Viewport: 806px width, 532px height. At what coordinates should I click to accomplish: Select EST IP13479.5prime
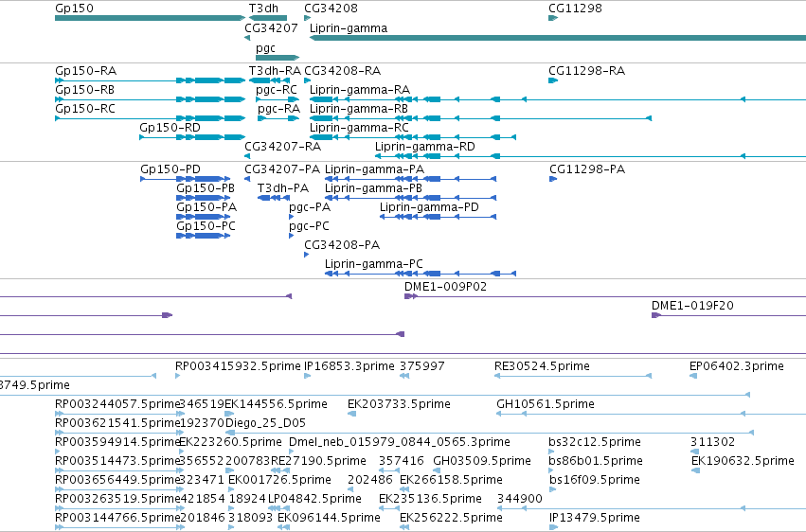pos(553,527)
